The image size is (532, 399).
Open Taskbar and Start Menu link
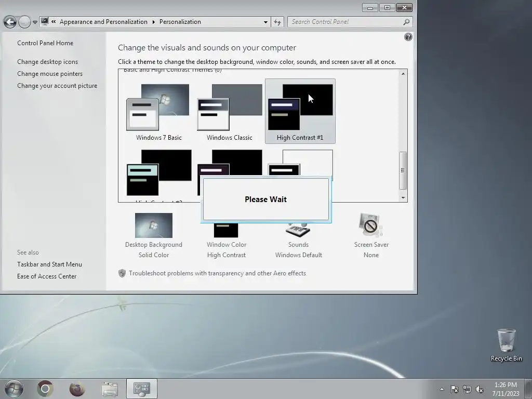tap(49, 264)
